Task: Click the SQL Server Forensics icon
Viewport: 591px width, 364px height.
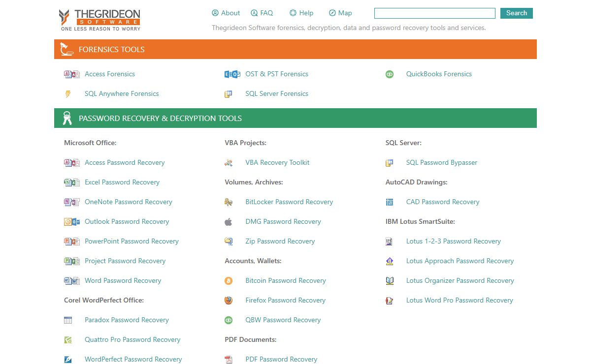Action: 229,94
